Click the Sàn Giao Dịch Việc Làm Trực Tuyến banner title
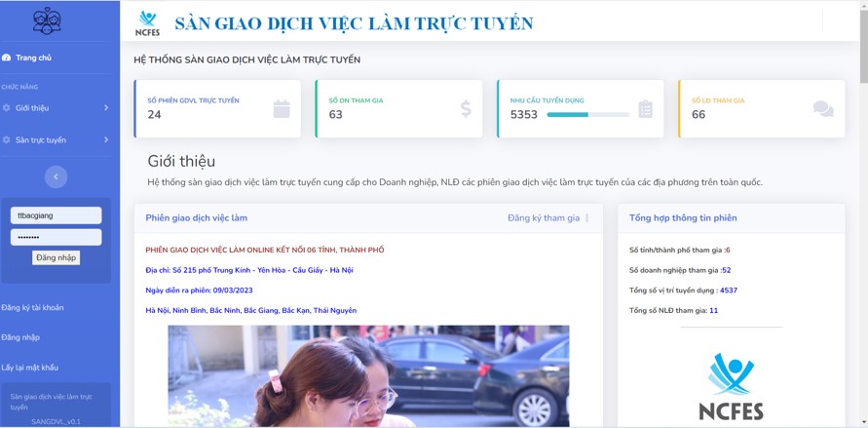The width and height of the screenshot is (868, 428). point(354,23)
